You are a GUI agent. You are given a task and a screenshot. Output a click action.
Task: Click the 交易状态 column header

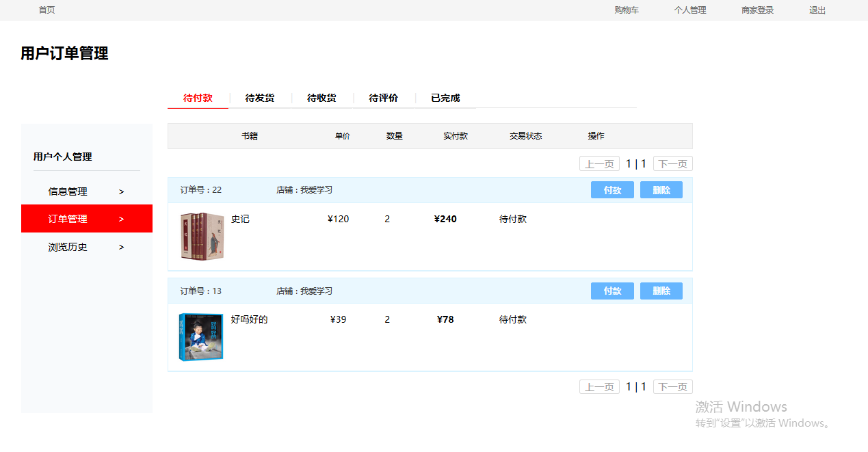[526, 136]
